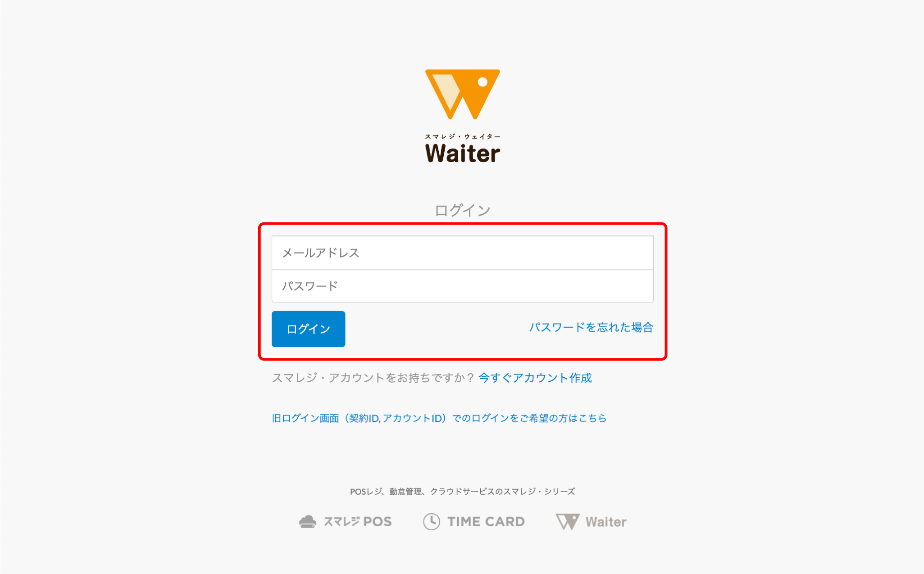Click the POSレジ、勤怠管理 footer caption
924x574 pixels.
[462, 491]
